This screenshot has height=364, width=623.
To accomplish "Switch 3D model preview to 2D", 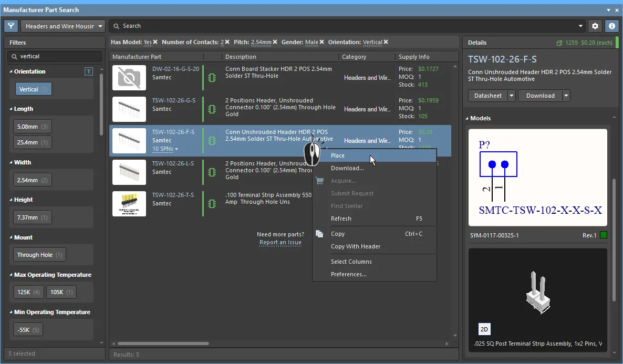I will (x=484, y=329).
